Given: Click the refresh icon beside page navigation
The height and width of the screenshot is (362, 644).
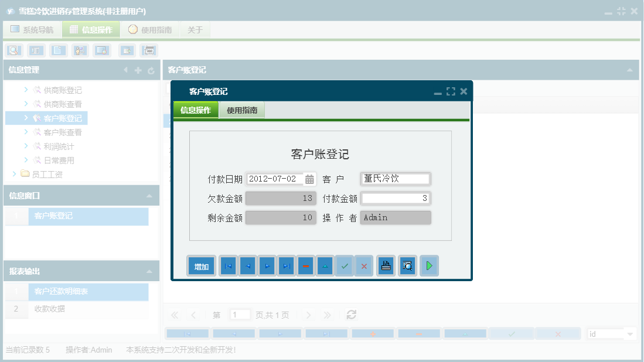Looking at the screenshot, I should (350, 315).
